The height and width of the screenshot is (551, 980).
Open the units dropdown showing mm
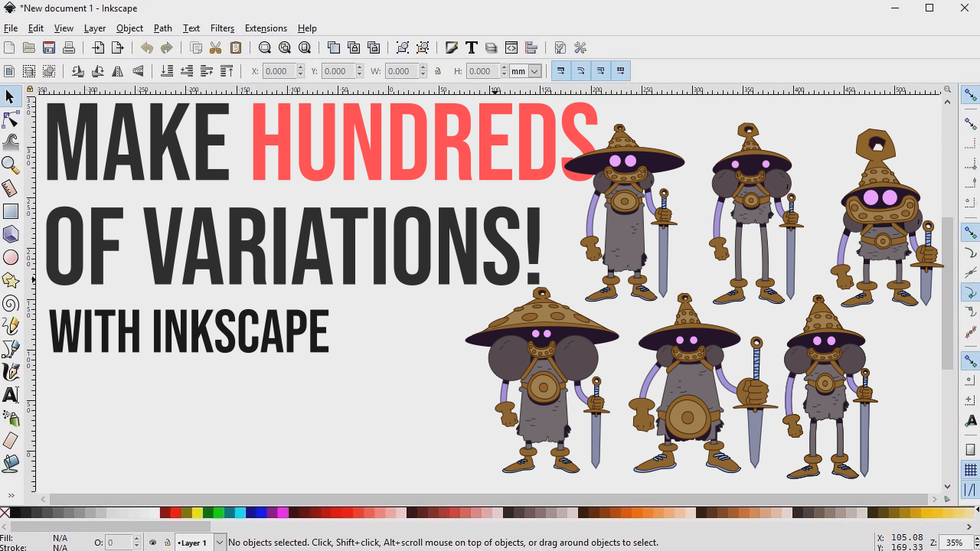point(534,70)
